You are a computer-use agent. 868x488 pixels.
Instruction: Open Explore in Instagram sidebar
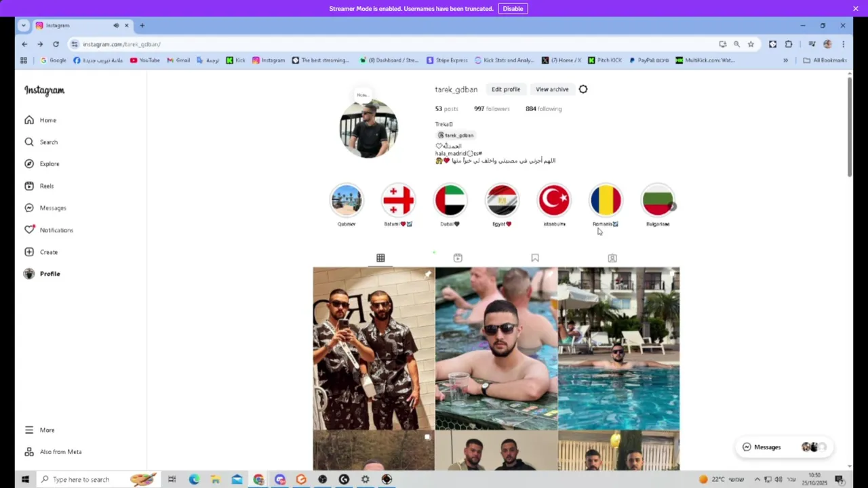click(x=42, y=163)
